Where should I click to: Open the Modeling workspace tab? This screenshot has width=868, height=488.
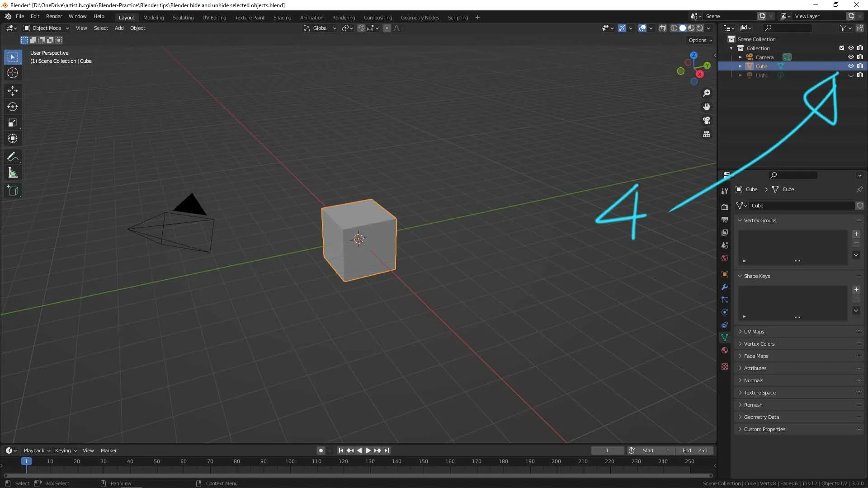tap(154, 17)
